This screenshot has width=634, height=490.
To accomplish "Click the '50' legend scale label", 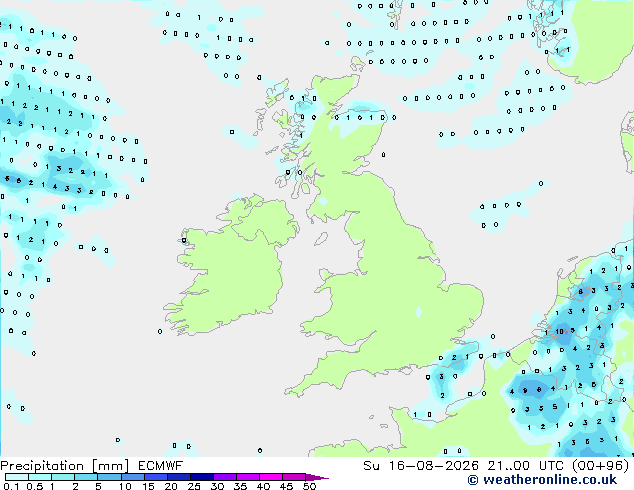I will (x=309, y=486).
